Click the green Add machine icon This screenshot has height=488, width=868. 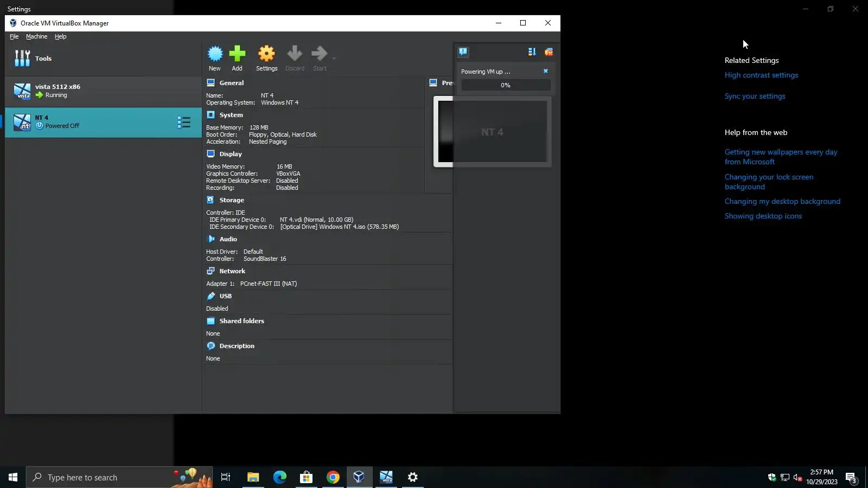[x=237, y=54]
